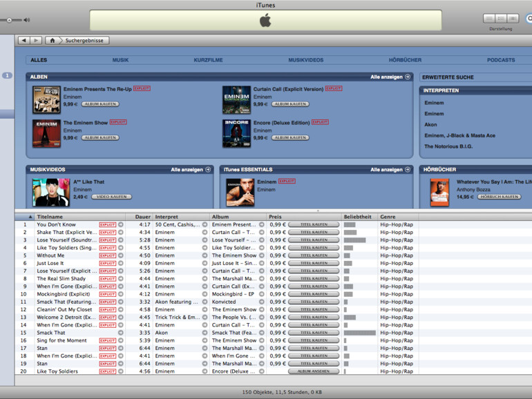Click Trick Trick & Em... artist arrow
The image size is (532, 399).
pyautogui.click(x=205, y=318)
